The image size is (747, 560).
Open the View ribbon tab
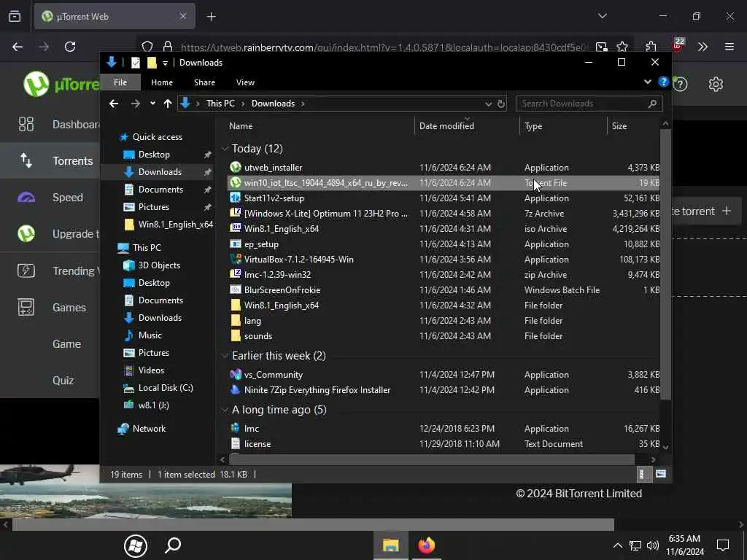point(245,82)
